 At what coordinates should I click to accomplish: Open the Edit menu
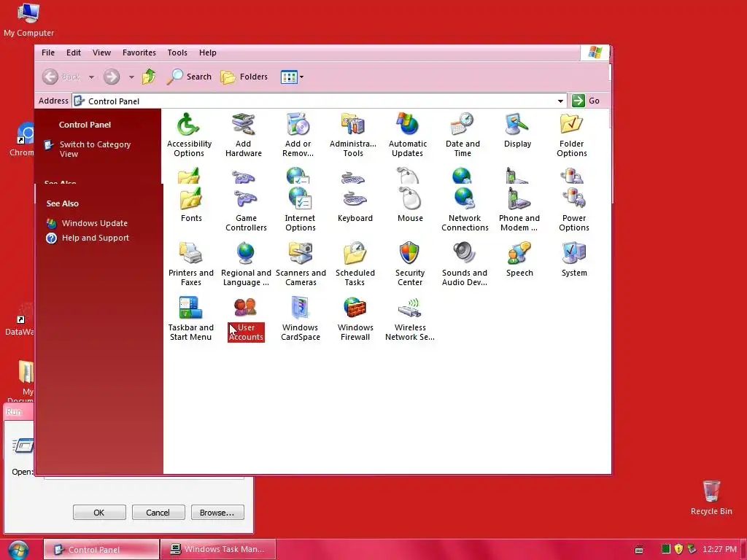pyautogui.click(x=74, y=52)
